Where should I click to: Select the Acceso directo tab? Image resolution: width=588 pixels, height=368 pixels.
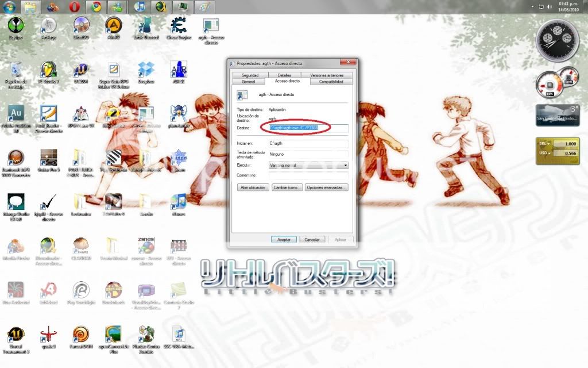tap(287, 80)
